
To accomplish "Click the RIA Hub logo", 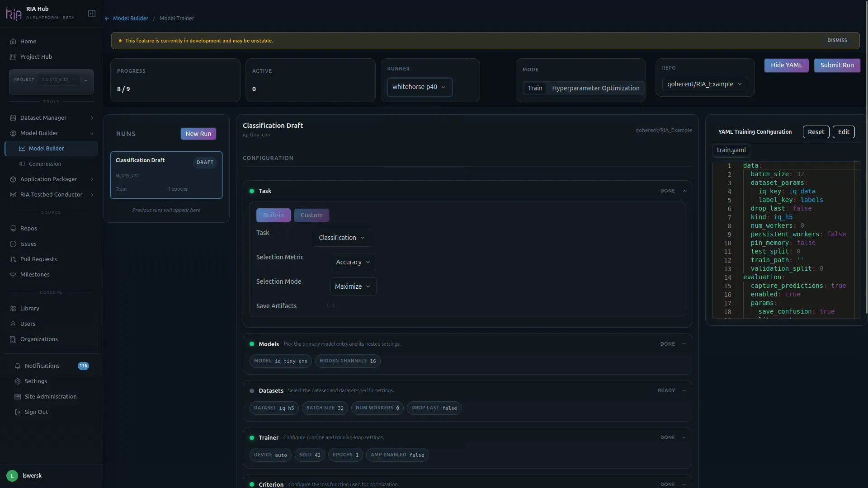I will coord(14,14).
